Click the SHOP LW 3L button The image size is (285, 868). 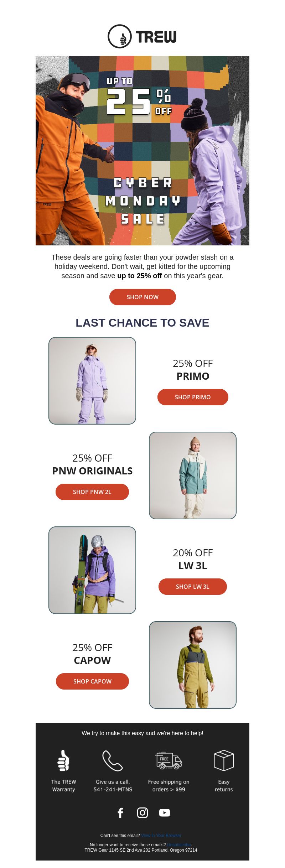coord(193,587)
